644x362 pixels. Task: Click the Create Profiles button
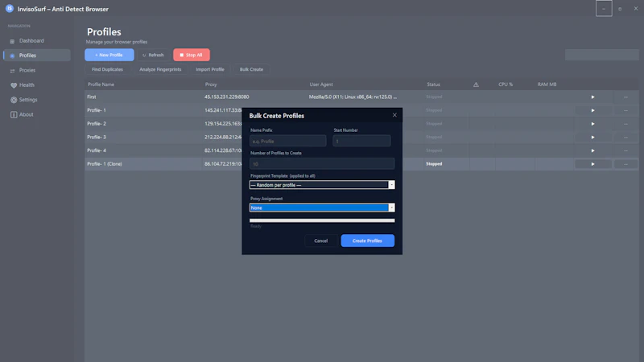pos(368,241)
